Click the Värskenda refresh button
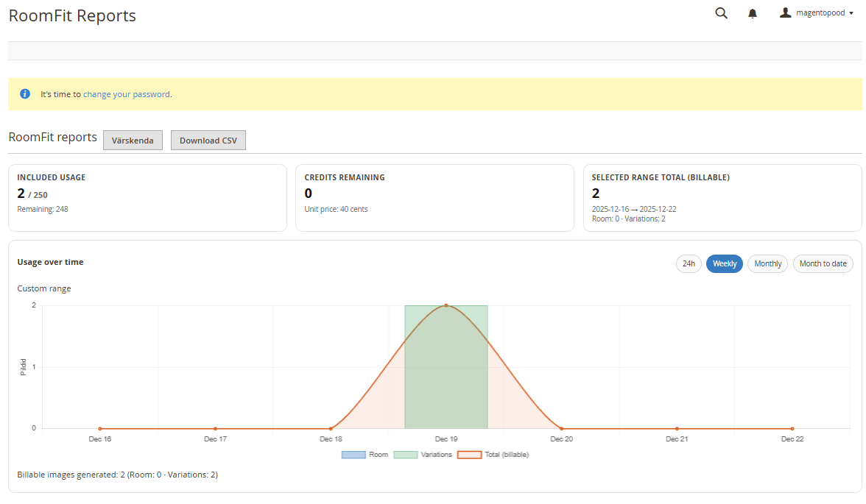Image resolution: width=866 pixels, height=504 pixels. click(x=133, y=141)
